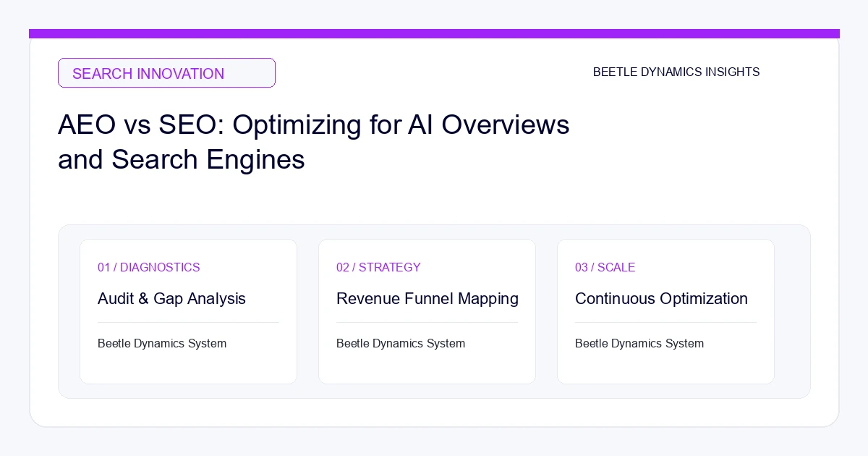
Task: Click Beetle Dynamics System under Continuous Optimization card
Action: click(x=639, y=344)
